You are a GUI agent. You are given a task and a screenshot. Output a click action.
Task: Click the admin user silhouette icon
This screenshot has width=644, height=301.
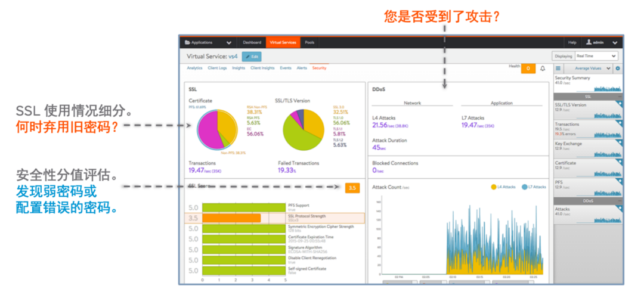[589, 42]
